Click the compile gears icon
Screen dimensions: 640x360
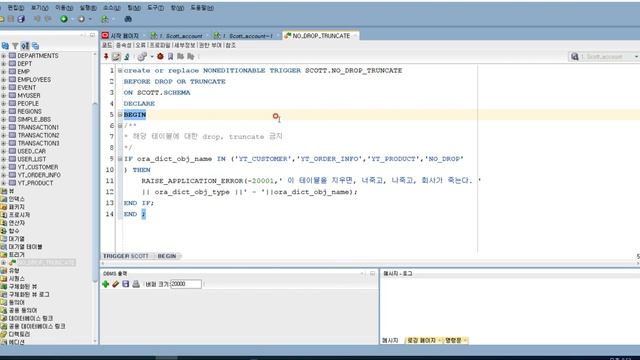[x=142, y=56]
